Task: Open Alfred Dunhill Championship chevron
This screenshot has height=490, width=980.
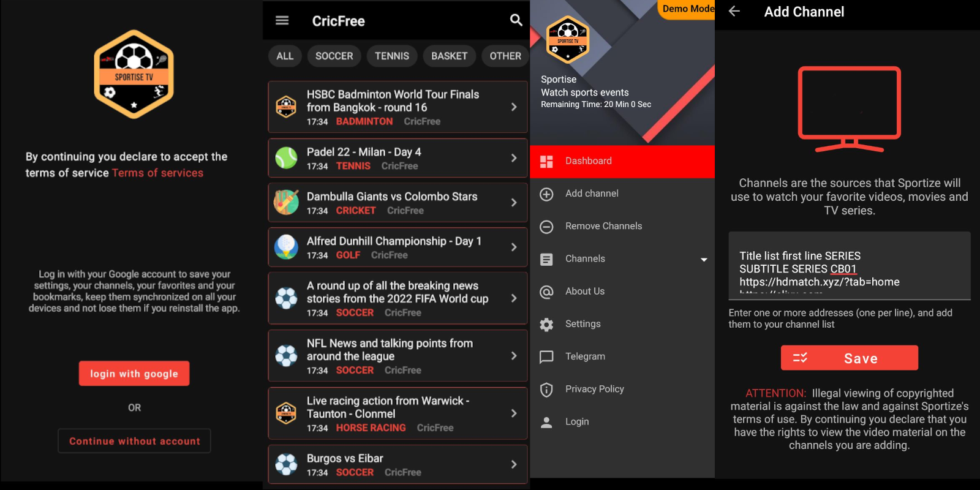Action: 514,247
